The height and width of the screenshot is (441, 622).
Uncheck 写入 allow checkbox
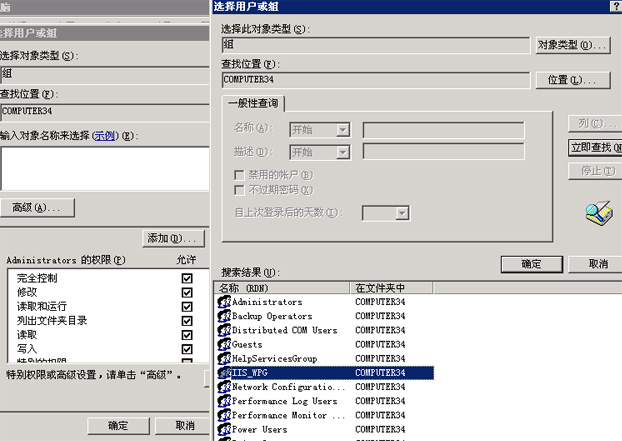click(187, 349)
